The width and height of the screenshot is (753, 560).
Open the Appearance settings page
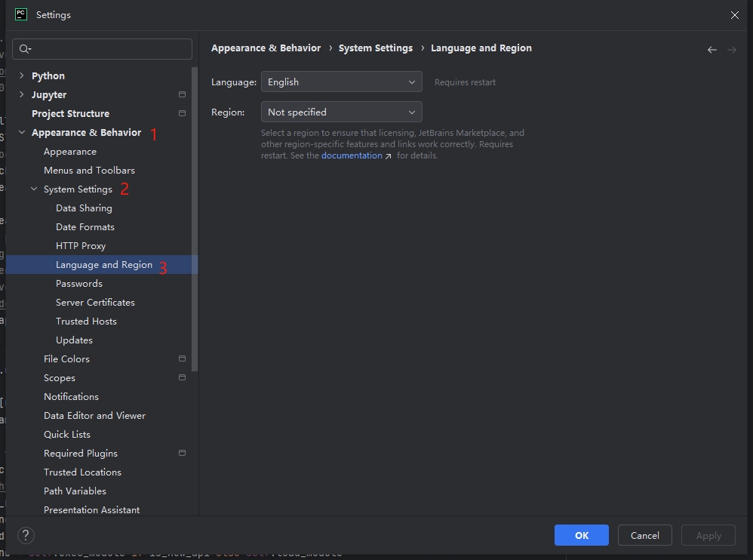click(x=70, y=151)
